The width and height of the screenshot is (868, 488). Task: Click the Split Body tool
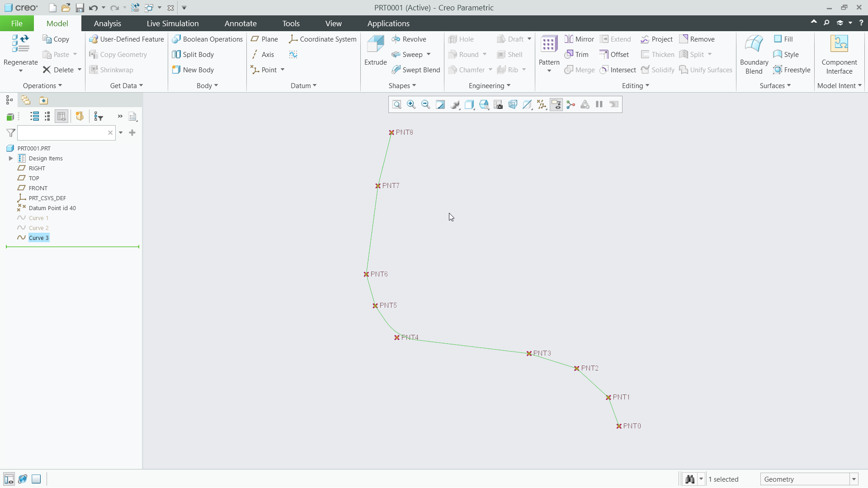193,55
